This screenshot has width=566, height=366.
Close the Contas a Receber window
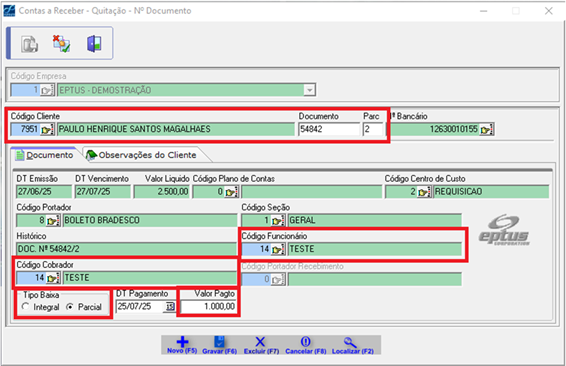pos(549,11)
